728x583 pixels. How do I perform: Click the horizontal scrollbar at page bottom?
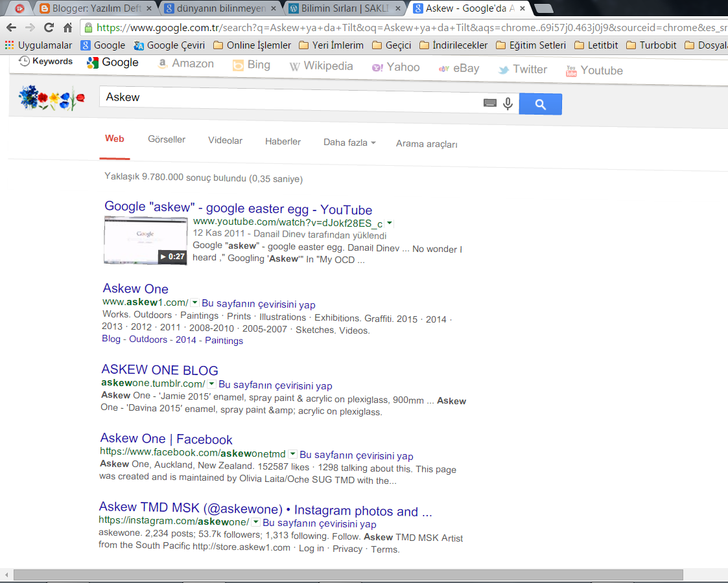click(348, 575)
